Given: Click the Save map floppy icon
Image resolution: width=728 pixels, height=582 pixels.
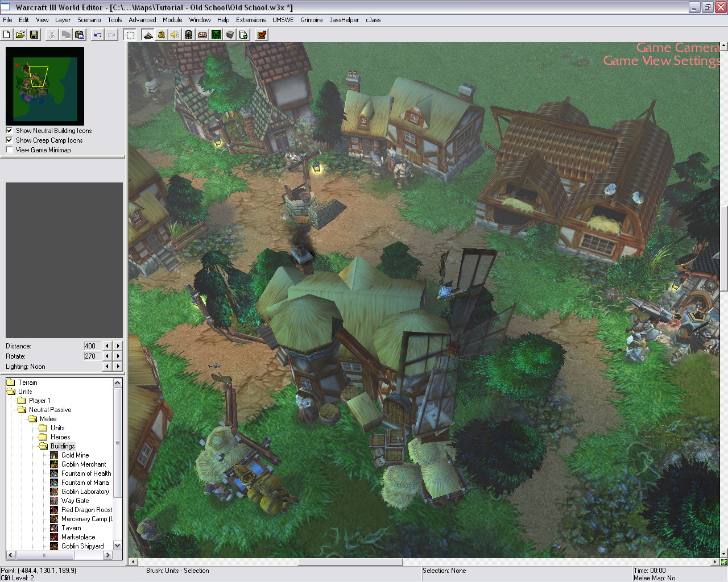Looking at the screenshot, I should click(34, 35).
